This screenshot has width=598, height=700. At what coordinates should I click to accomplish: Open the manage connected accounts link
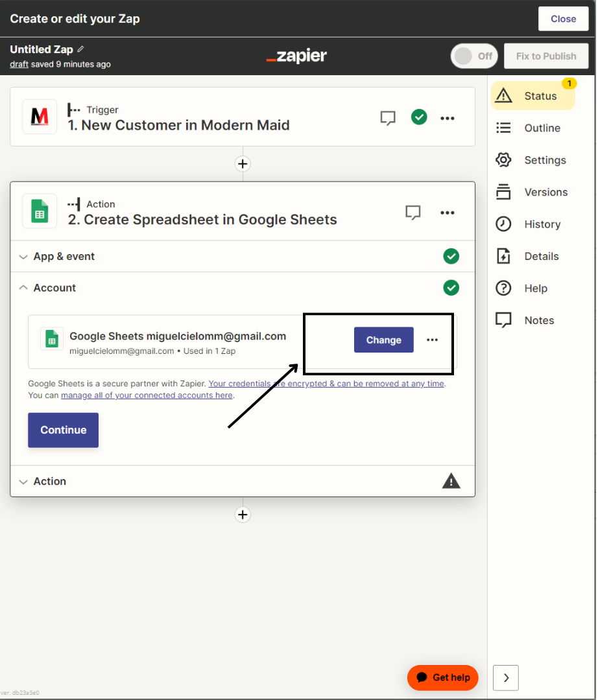click(147, 395)
